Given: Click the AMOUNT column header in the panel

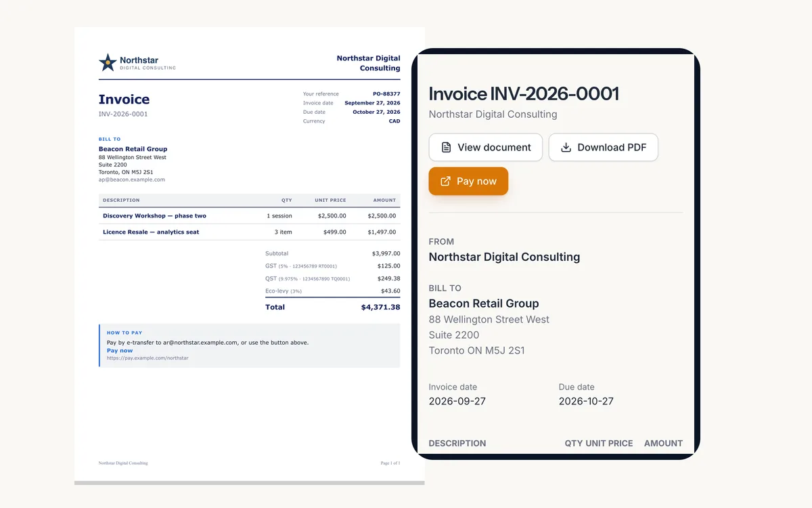Looking at the screenshot, I should click(x=663, y=443).
